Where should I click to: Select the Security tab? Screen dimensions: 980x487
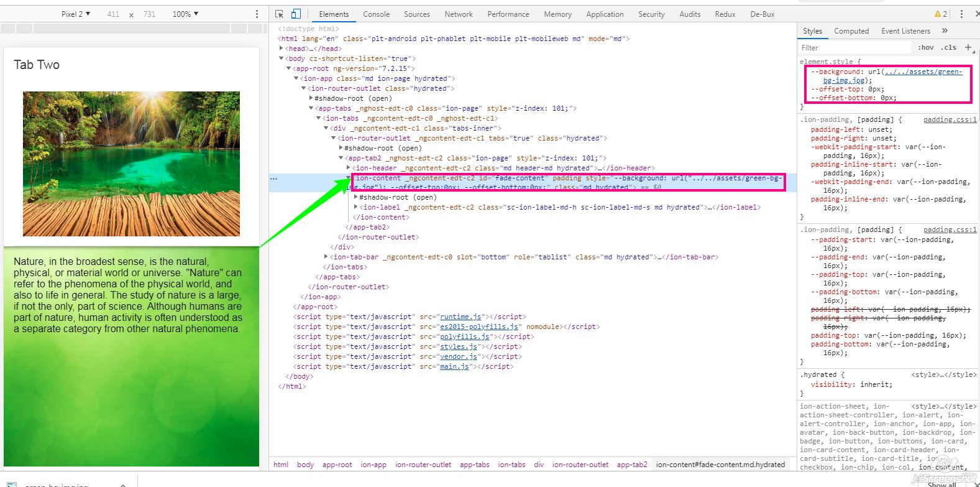pos(651,14)
